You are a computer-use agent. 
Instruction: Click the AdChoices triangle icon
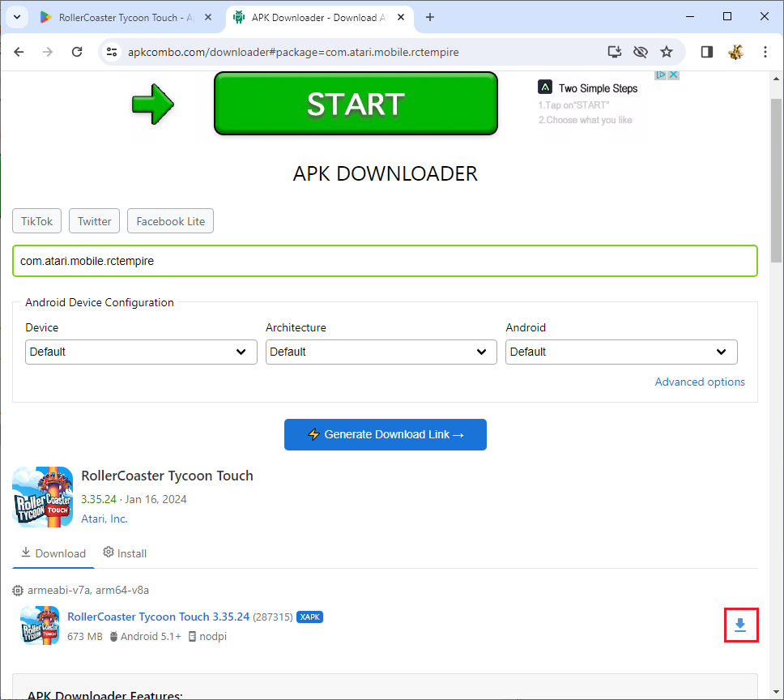pyautogui.click(x=661, y=75)
